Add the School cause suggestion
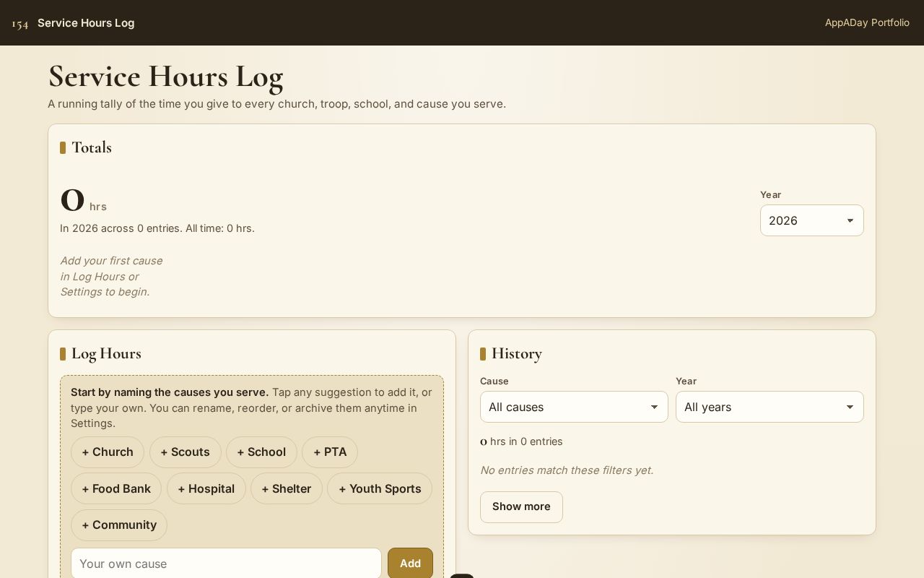 point(261,452)
